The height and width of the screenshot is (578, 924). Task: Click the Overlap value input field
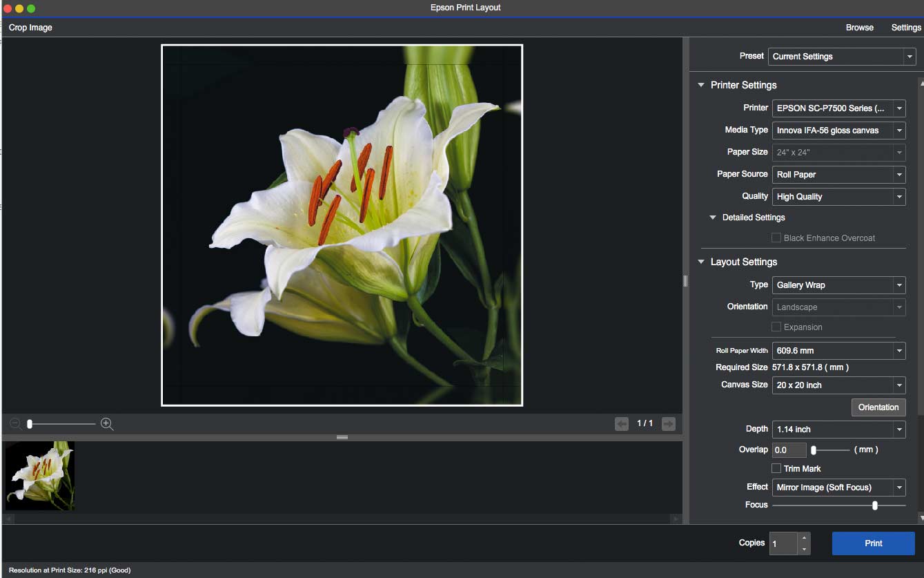[789, 450]
